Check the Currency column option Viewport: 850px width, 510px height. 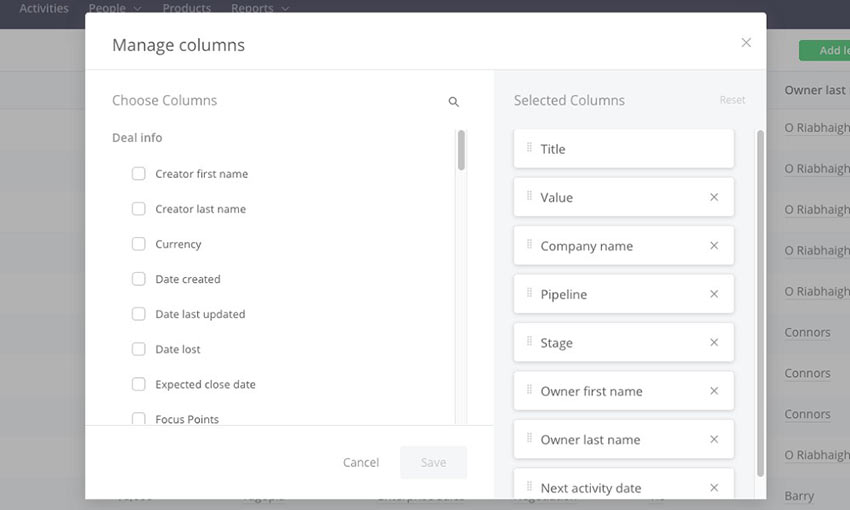(139, 244)
